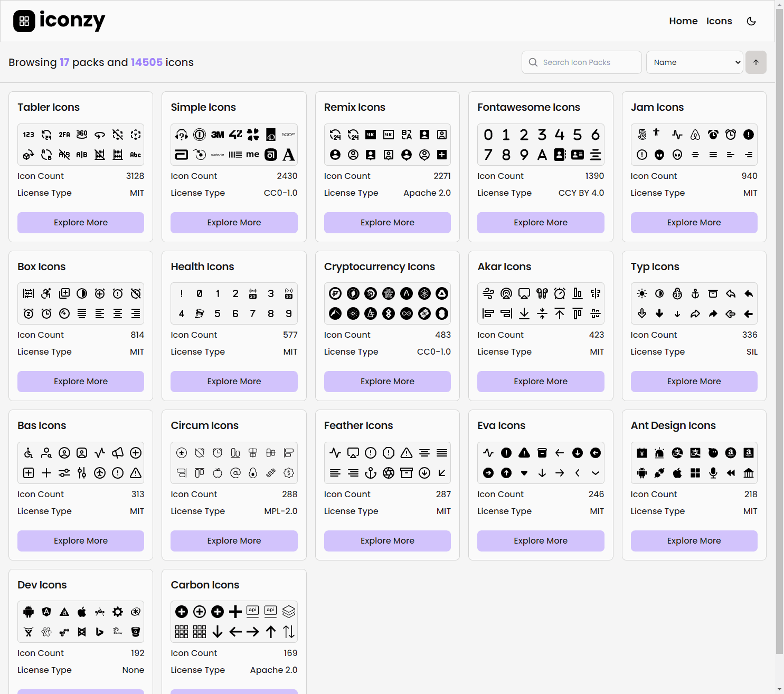Select the bank icon in Ant Design Icons

749,473
